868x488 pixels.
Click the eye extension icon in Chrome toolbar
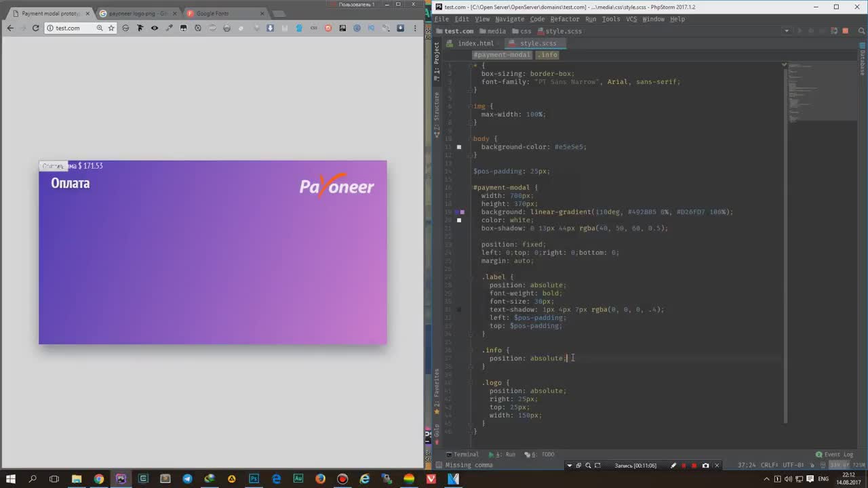click(x=155, y=28)
